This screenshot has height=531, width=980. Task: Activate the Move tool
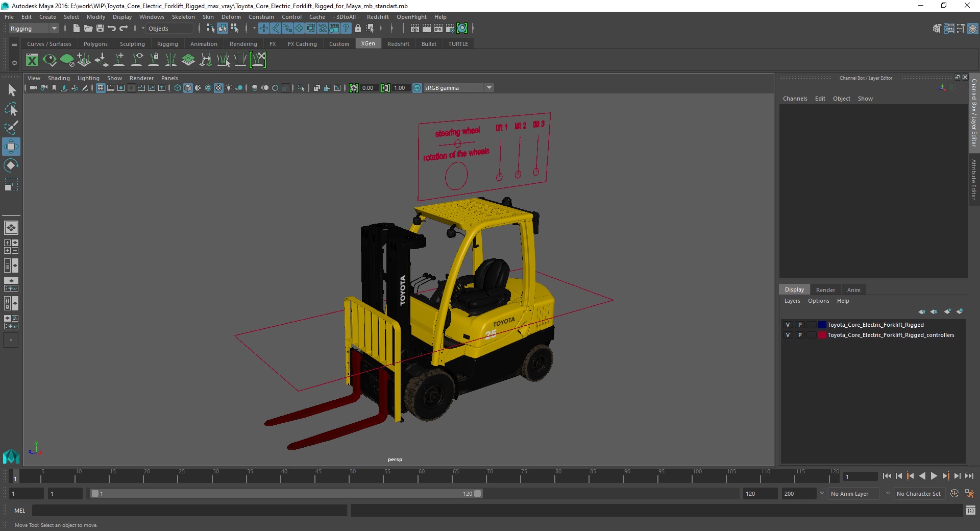11,147
